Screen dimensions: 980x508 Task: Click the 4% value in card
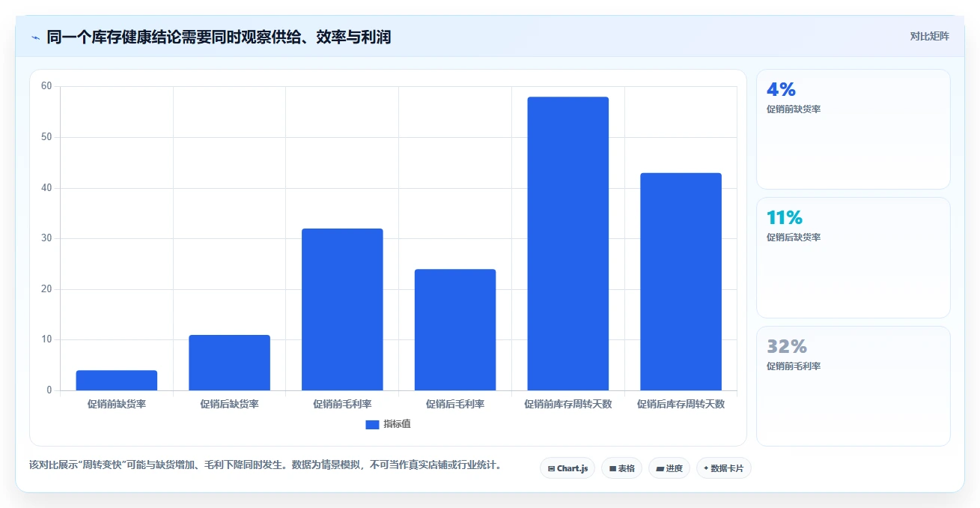pos(781,90)
